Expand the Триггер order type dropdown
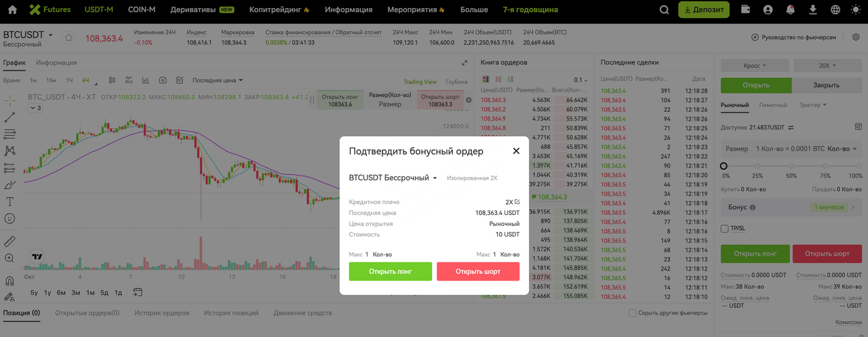The width and height of the screenshot is (868, 337). coord(814,105)
